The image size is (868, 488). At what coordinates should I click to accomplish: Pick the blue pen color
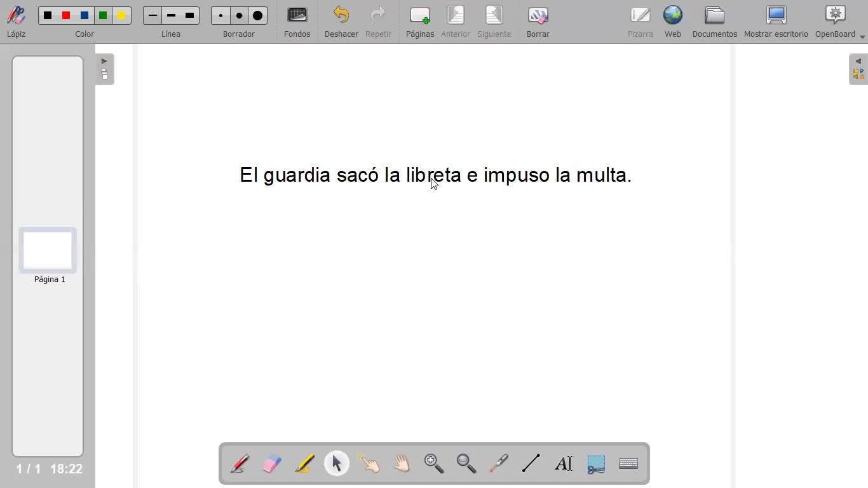[x=85, y=15]
